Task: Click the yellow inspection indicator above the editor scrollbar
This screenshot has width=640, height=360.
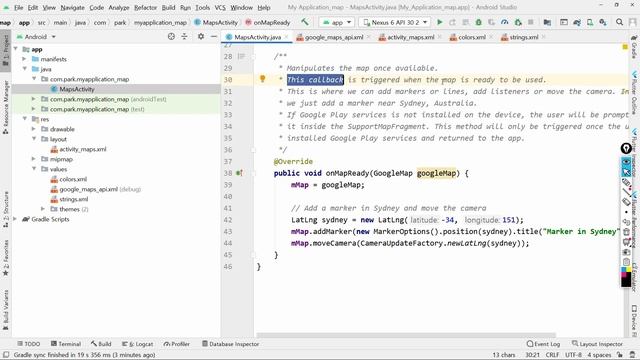Action: coord(625,47)
